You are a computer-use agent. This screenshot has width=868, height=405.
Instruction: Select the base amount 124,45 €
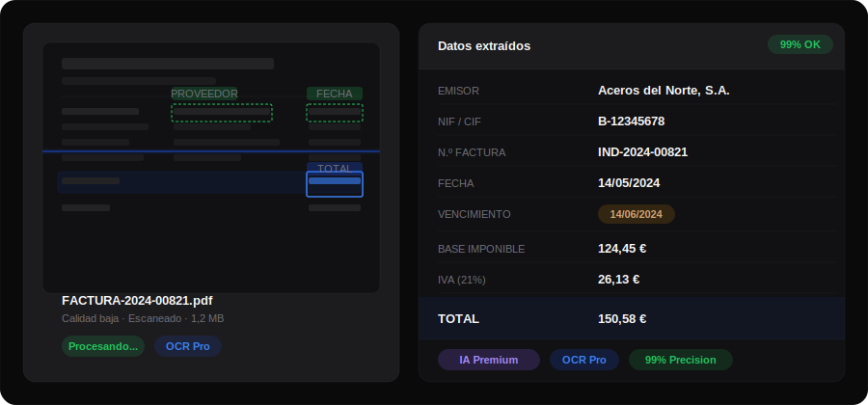[x=622, y=249]
